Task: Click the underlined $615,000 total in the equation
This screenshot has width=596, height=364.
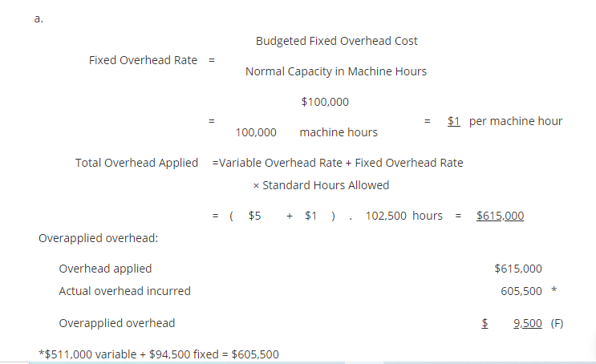Action: tap(500, 216)
